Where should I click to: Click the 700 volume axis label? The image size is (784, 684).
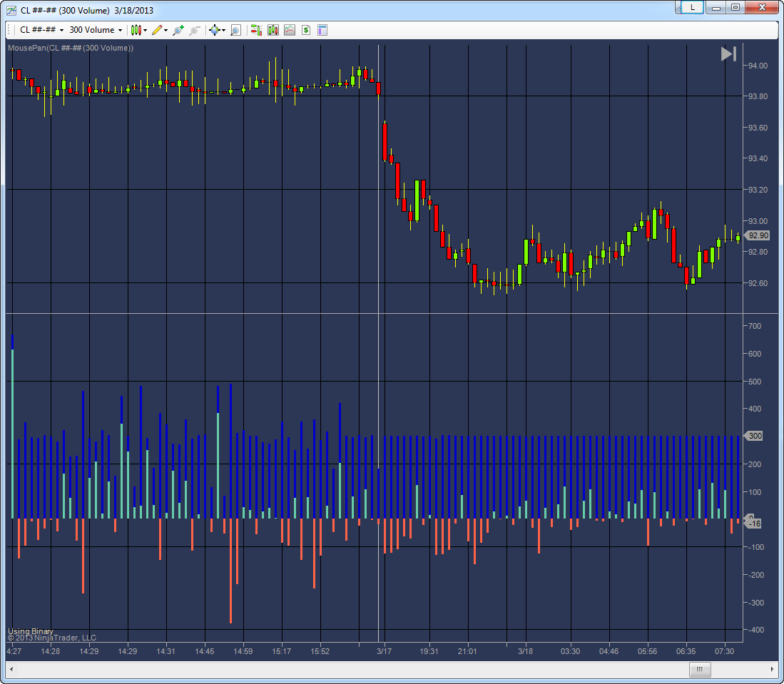tap(755, 326)
